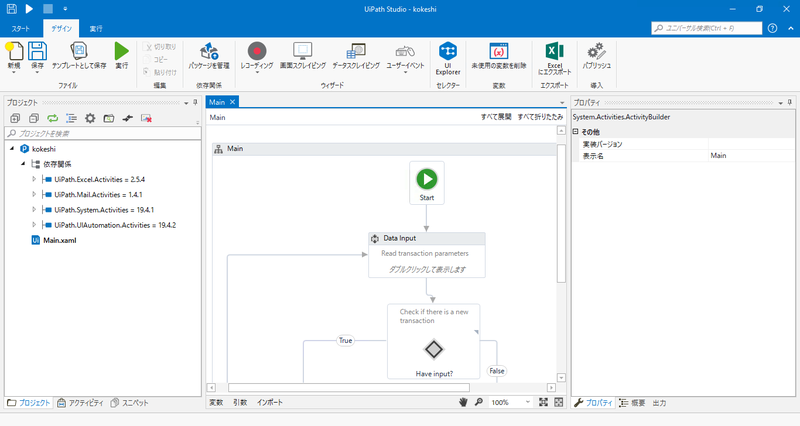Expand UiPath.System.Activities dependency
The height and width of the screenshot is (426, 800).
(34, 210)
